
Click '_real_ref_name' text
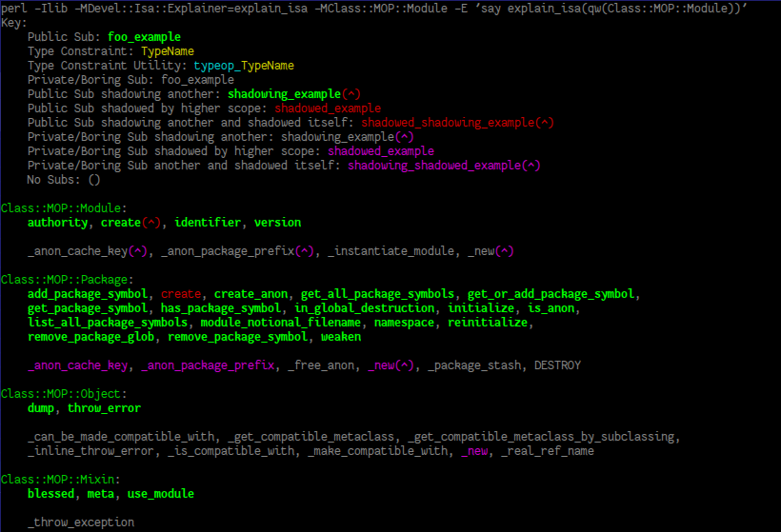[x=548, y=451]
